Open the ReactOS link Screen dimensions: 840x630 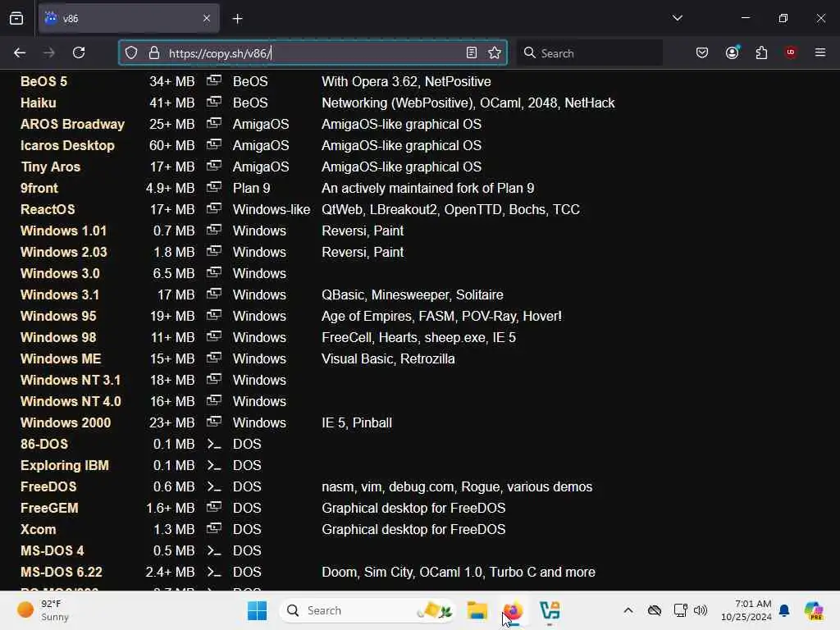click(48, 209)
